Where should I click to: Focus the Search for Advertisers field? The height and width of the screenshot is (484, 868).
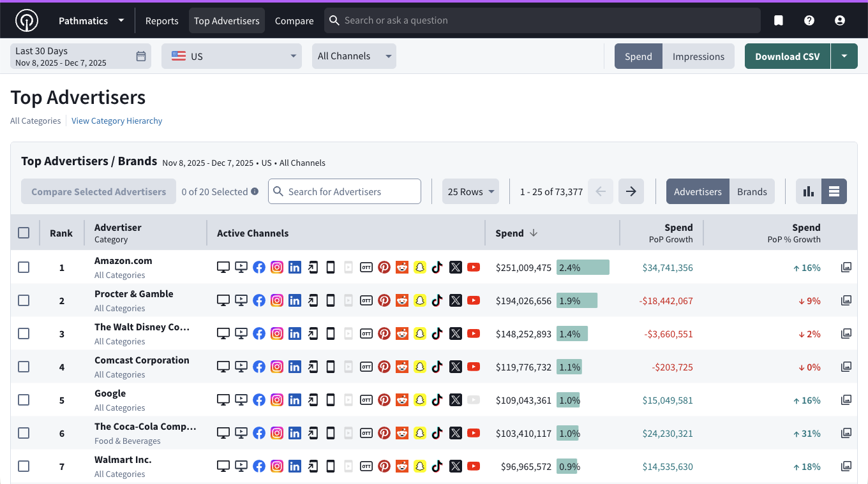point(345,191)
